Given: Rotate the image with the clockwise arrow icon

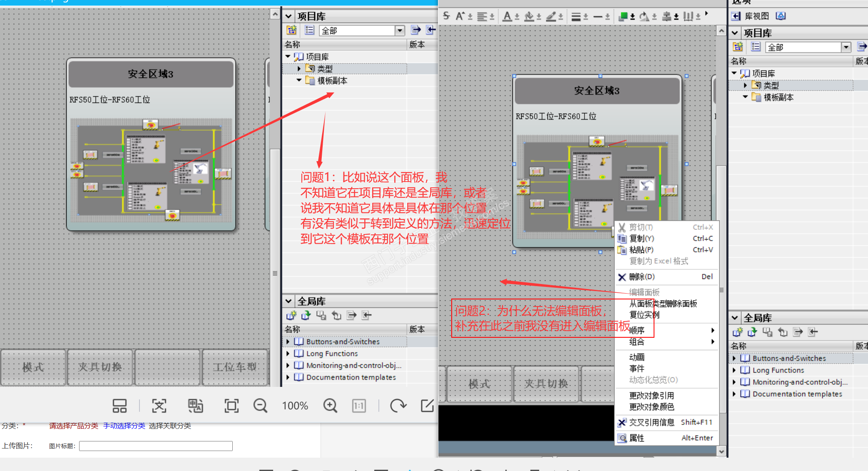Looking at the screenshot, I should (398, 405).
